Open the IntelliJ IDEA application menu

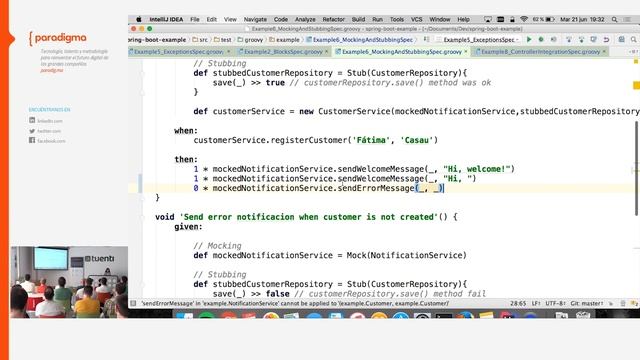coord(166,19)
